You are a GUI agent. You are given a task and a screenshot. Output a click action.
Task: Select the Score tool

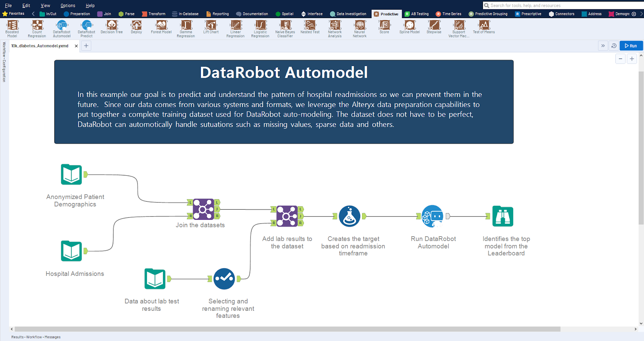click(384, 27)
